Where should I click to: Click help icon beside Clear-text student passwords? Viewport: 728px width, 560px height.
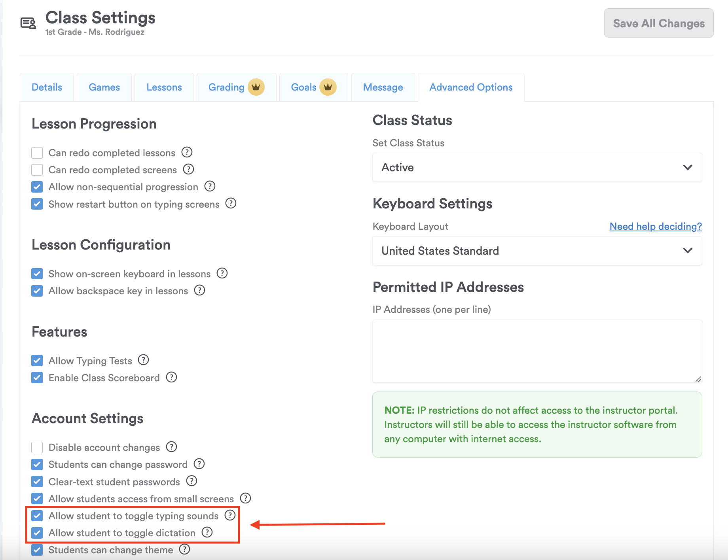coord(191,481)
